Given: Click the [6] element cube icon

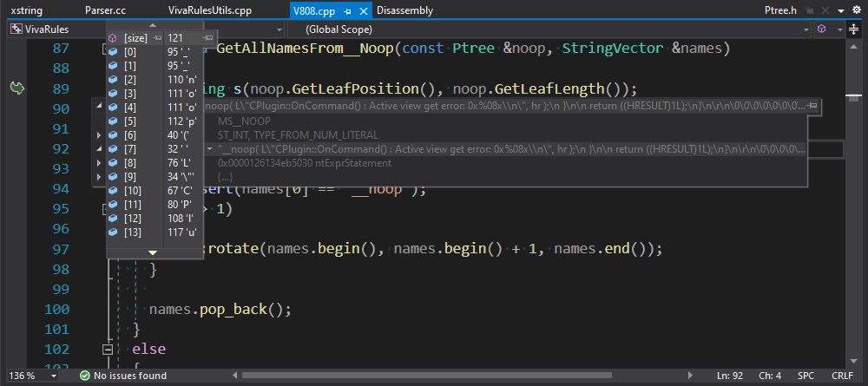Looking at the screenshot, I should pyautogui.click(x=112, y=135).
